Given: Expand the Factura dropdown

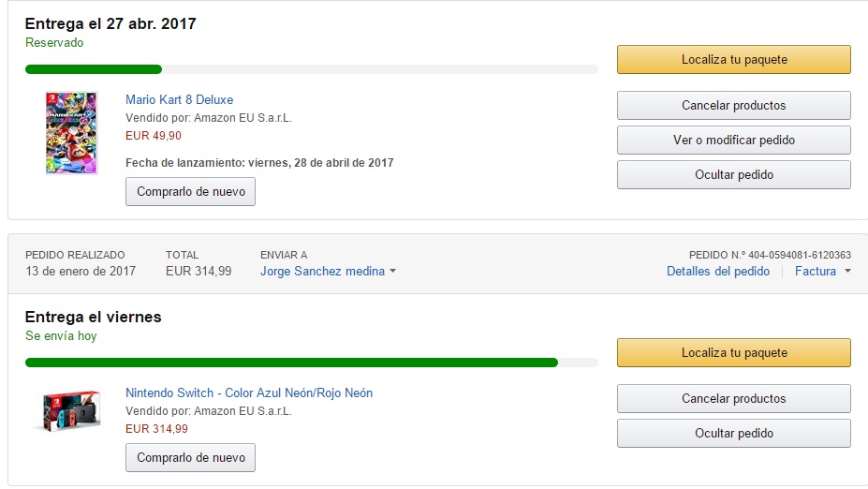Looking at the screenshot, I should point(822,272).
